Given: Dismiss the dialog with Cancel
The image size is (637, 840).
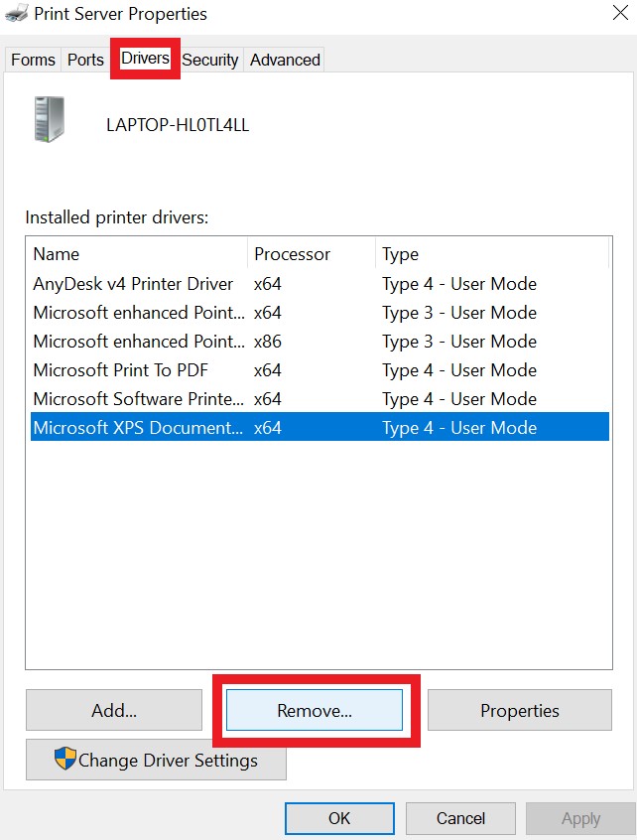Looking at the screenshot, I should coord(459,818).
